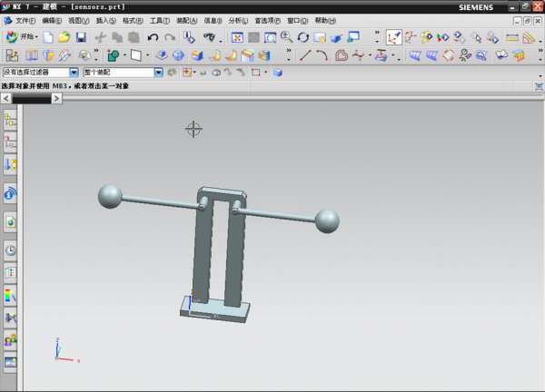545x392 pixels.
Task: Select the Zoom magnifier tool
Action: [287, 37]
